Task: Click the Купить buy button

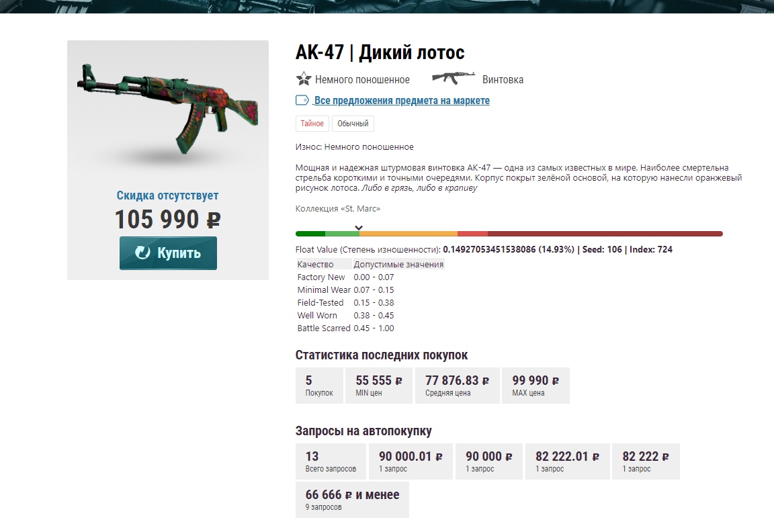Action: pos(168,253)
